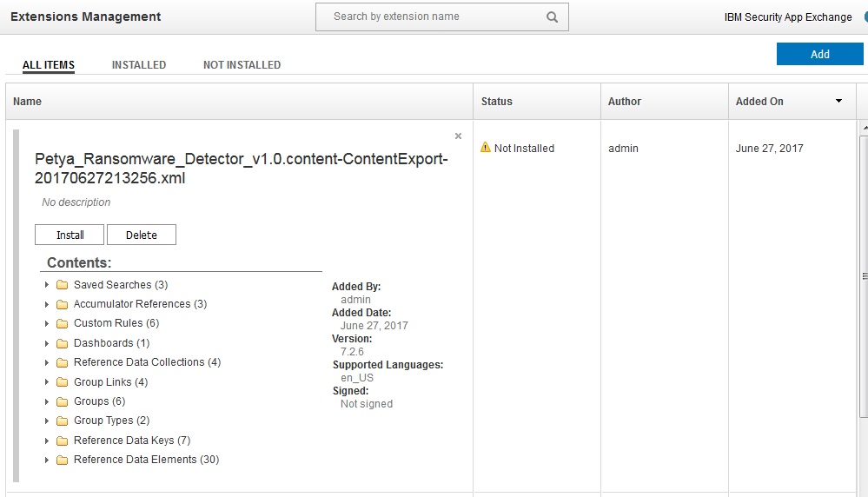Click the Not Installed warning icon

coord(486,148)
